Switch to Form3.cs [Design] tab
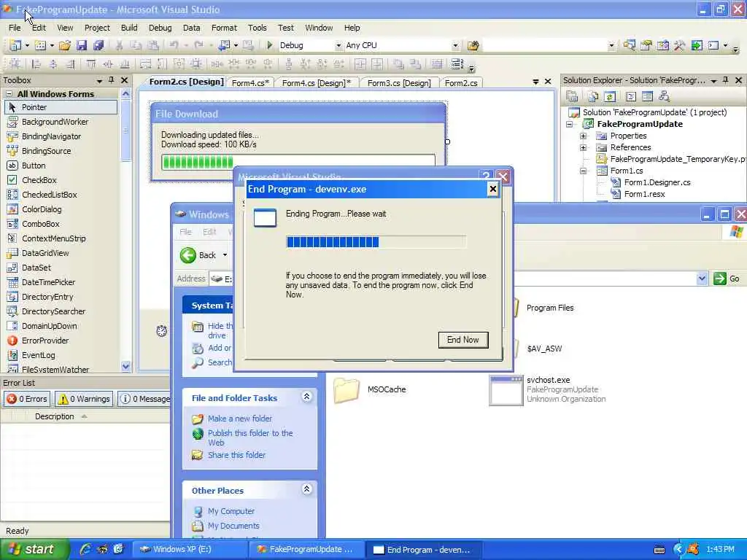Viewport: 747px width, 560px height. tap(399, 83)
